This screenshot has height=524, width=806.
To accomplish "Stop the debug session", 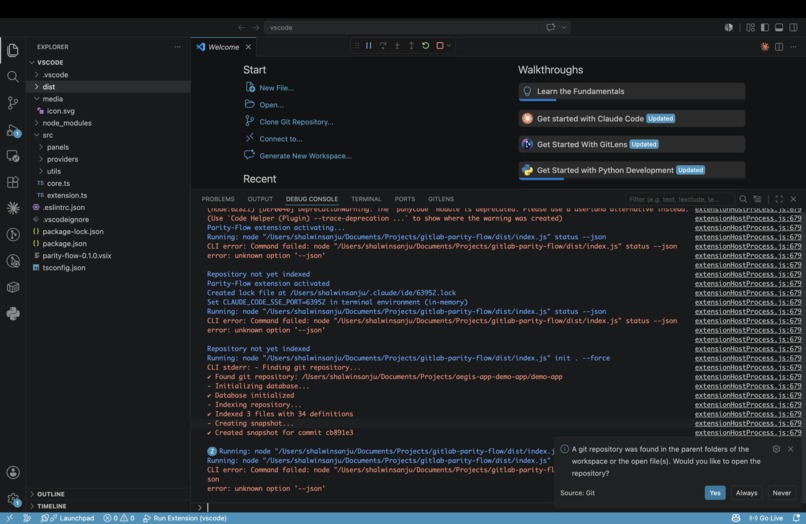I will [x=439, y=46].
